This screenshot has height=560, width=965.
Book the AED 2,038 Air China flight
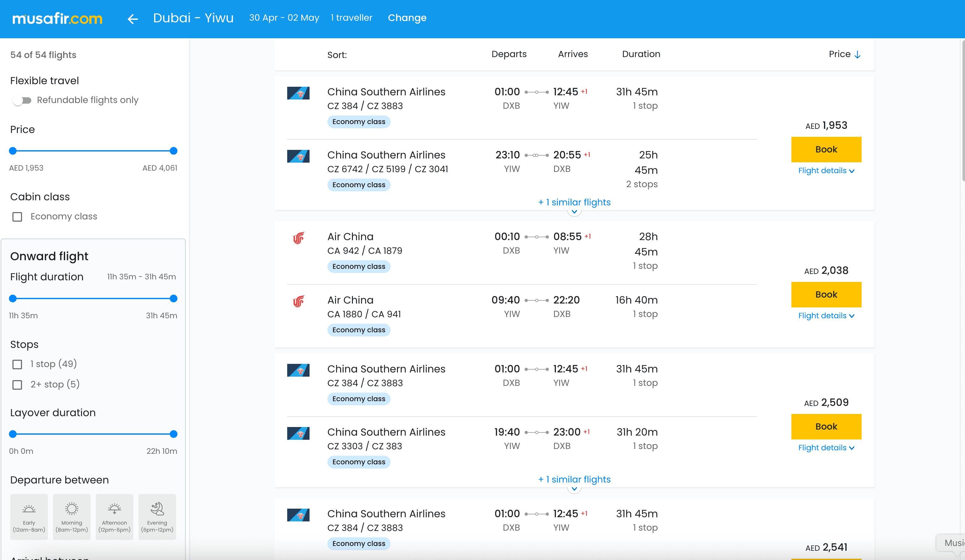point(826,294)
